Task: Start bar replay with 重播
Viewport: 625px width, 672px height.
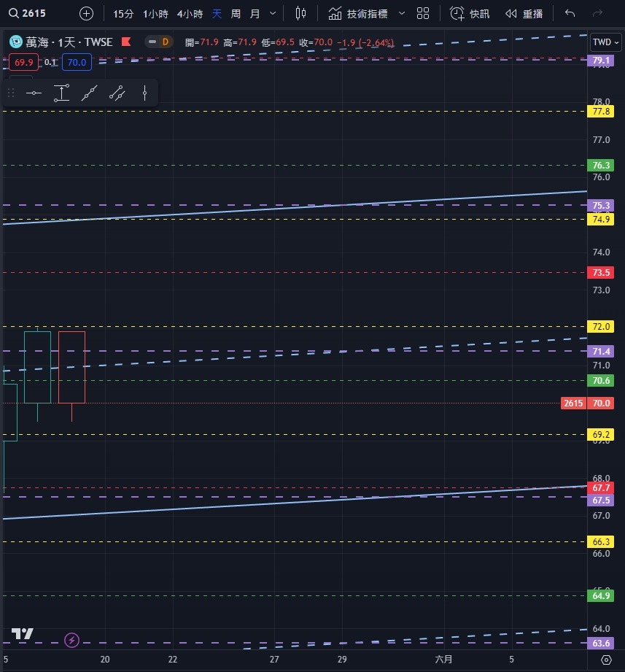Action: tap(524, 14)
